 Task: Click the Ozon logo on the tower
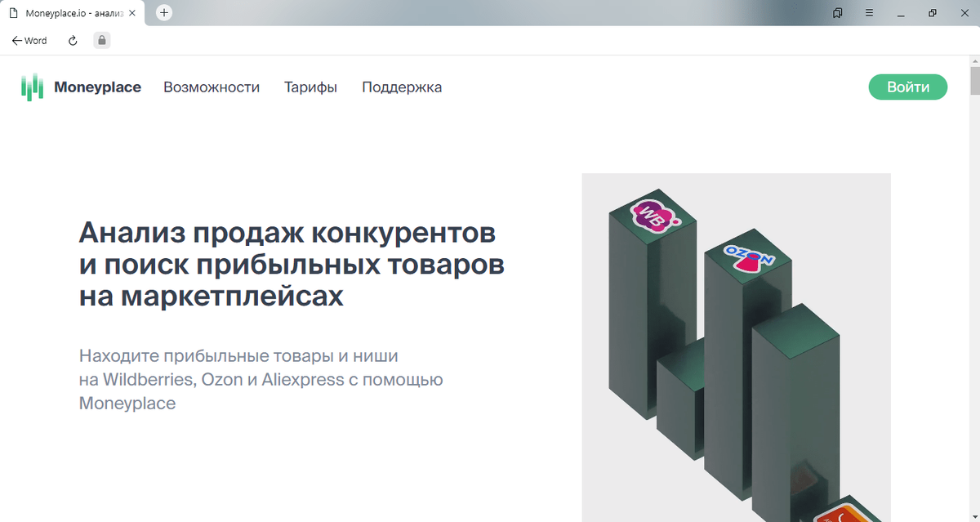pyautogui.click(x=749, y=260)
